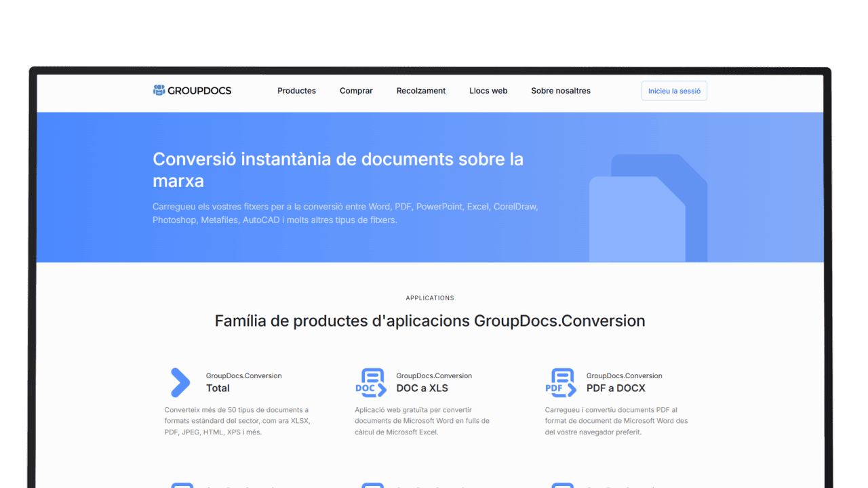Click the GroupDocs logo icon
This screenshot has height=488, width=868.
pyautogui.click(x=159, y=90)
